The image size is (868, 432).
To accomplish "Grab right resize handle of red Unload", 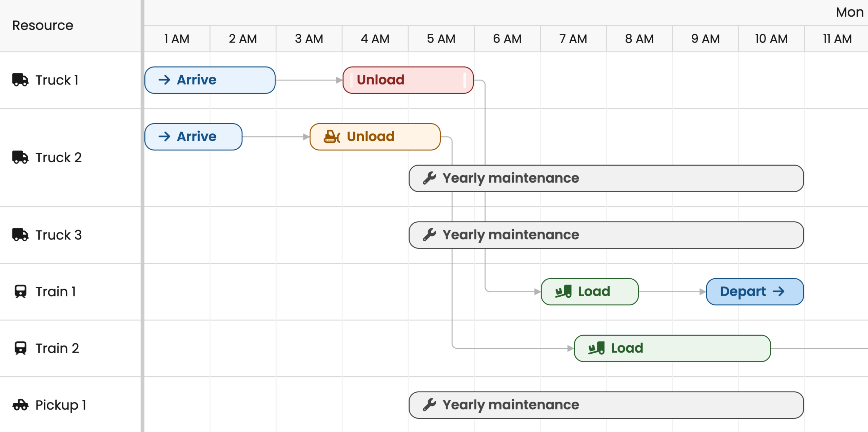I will click(465, 80).
